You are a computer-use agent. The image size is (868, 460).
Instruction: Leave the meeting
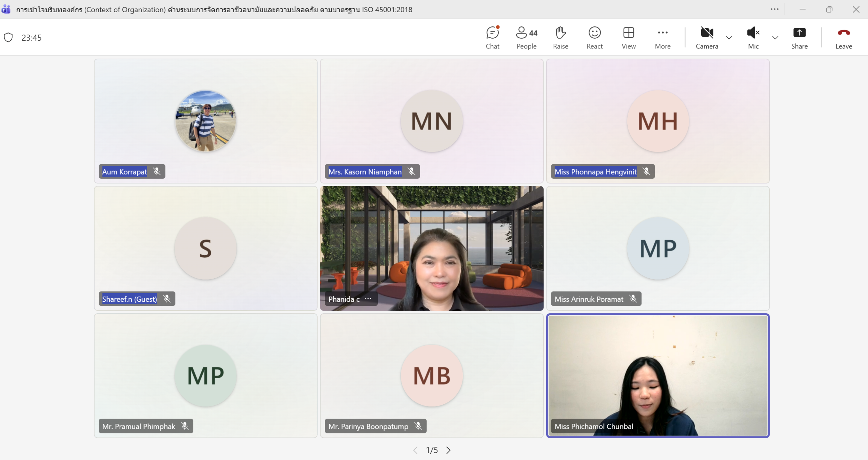(844, 37)
